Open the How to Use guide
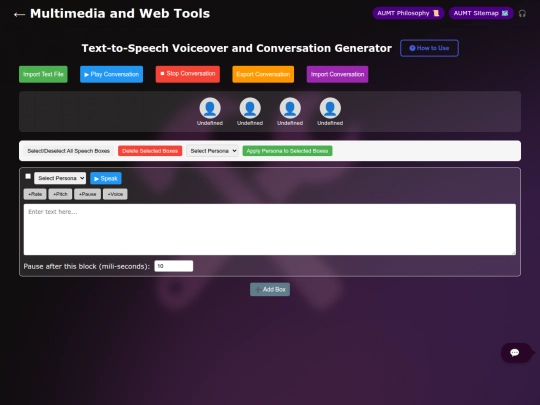Image resolution: width=540 pixels, height=405 pixels. pyautogui.click(x=429, y=48)
